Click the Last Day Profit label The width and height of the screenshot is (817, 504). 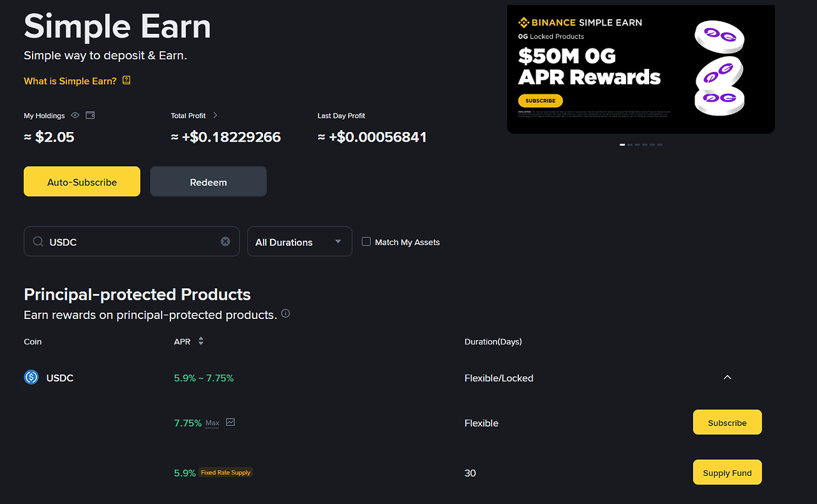[x=341, y=115]
